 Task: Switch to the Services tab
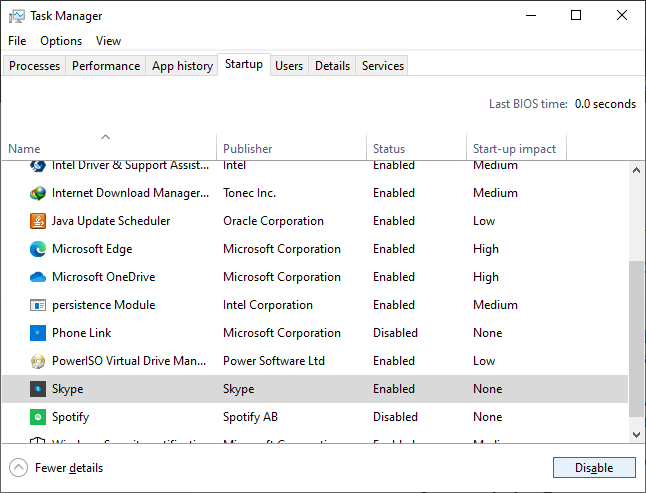click(383, 66)
